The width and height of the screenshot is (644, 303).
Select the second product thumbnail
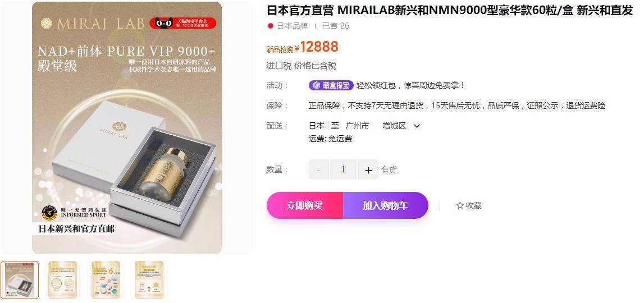63,280
